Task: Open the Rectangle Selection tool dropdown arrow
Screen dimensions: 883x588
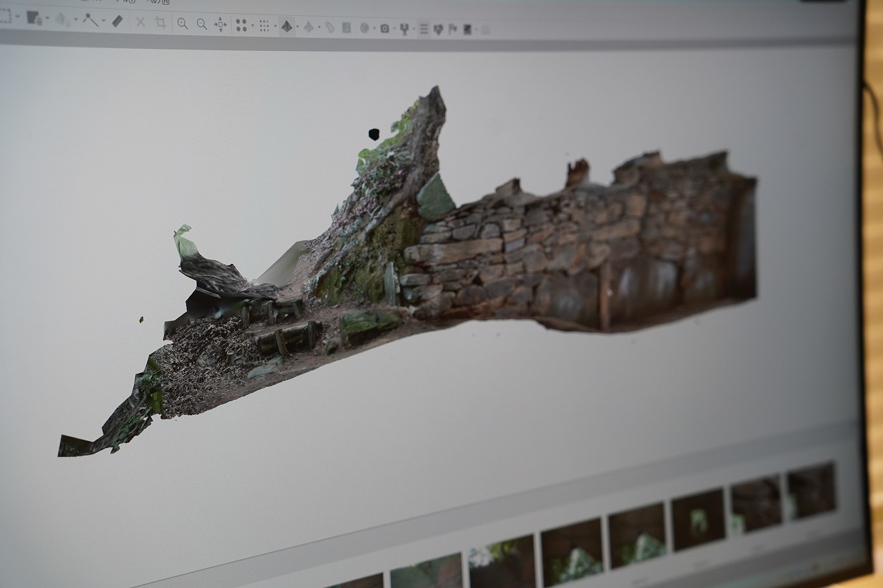Action: click(x=17, y=17)
